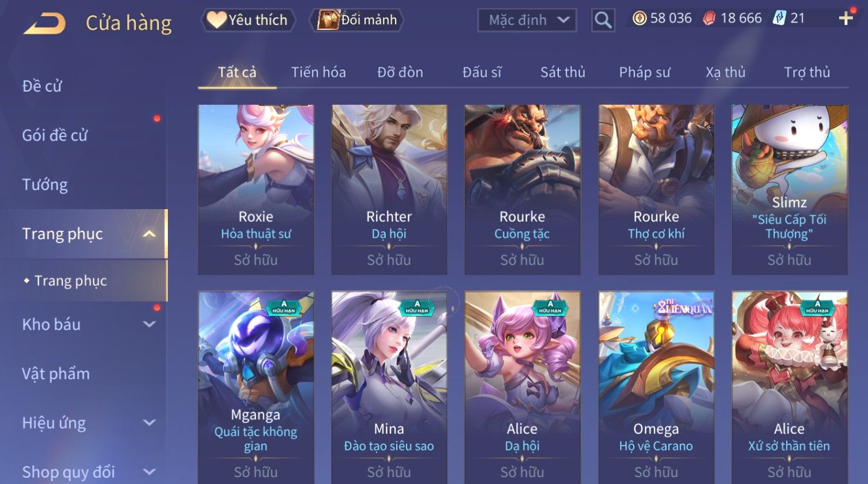This screenshot has width=868, height=484.
Task: Expand the Hiệu ứng sidebar section
Action: (x=149, y=423)
